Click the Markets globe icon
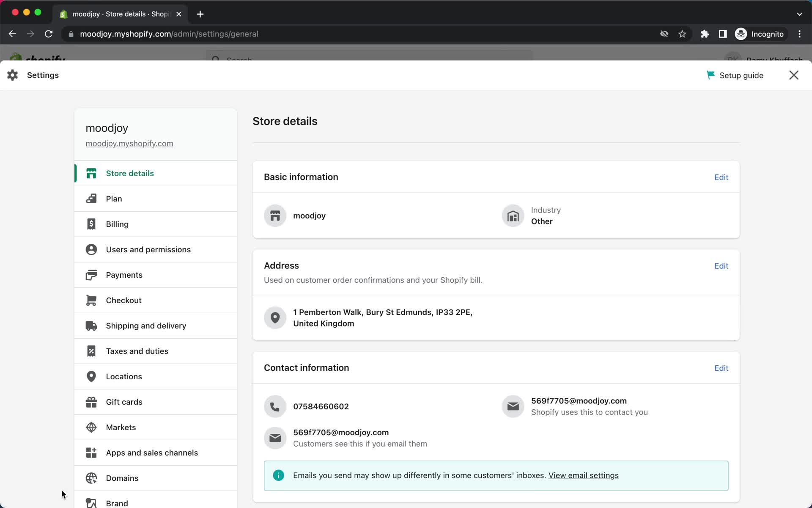This screenshot has height=508, width=812. 91,427
